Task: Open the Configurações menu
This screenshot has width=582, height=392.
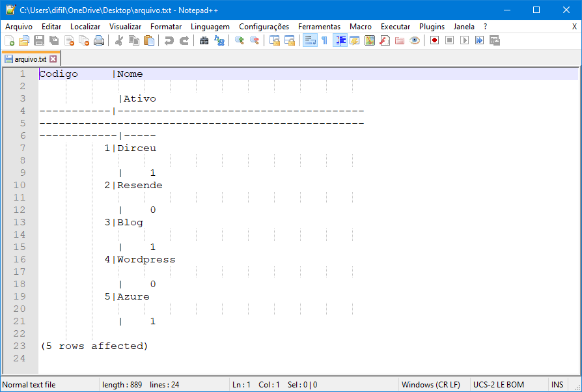Action: pyautogui.click(x=264, y=27)
